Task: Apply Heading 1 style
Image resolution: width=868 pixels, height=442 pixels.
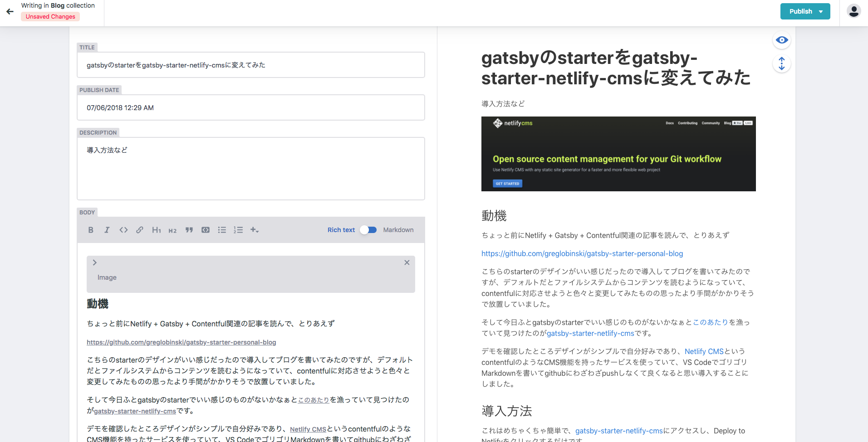Action: pyautogui.click(x=156, y=230)
